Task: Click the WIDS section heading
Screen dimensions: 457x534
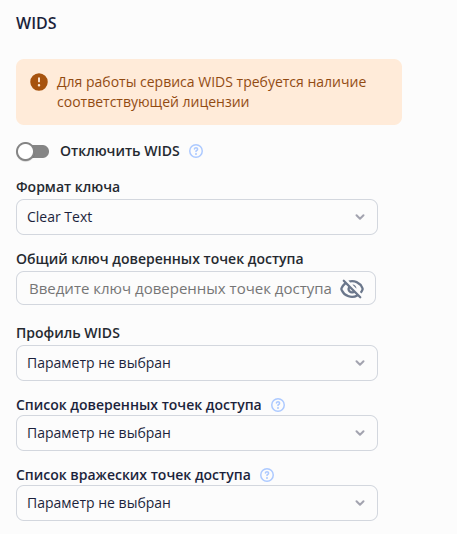Action: click(x=36, y=23)
